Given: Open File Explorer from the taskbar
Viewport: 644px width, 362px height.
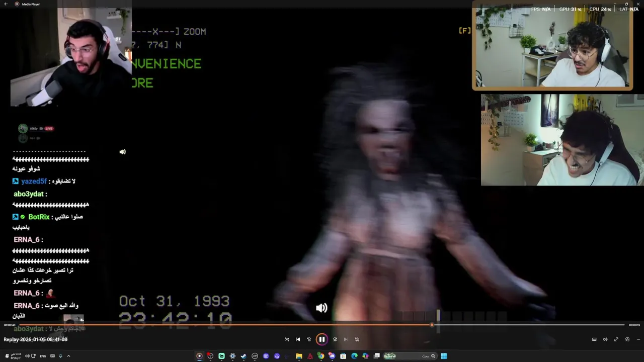Looking at the screenshot, I should point(299,356).
